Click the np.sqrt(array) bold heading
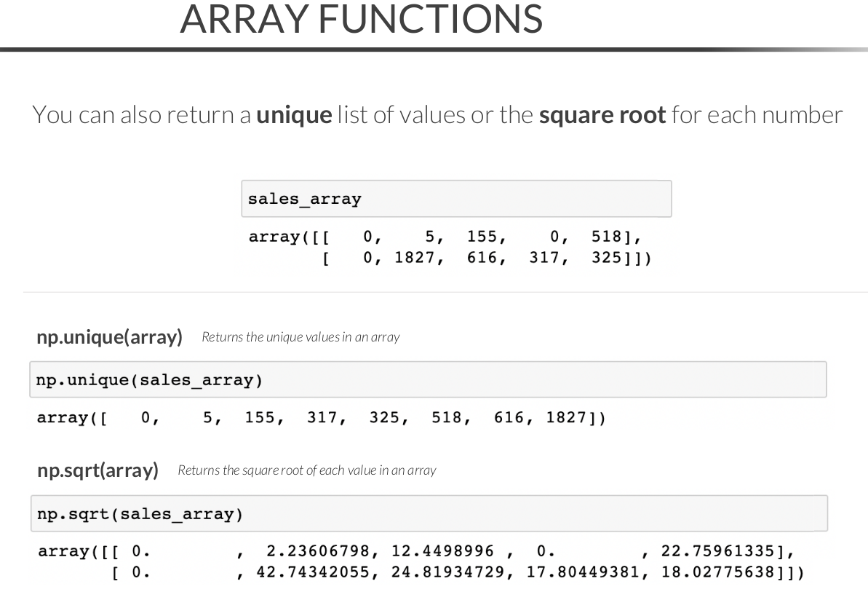Viewport: 868px width, 616px height. [97, 470]
